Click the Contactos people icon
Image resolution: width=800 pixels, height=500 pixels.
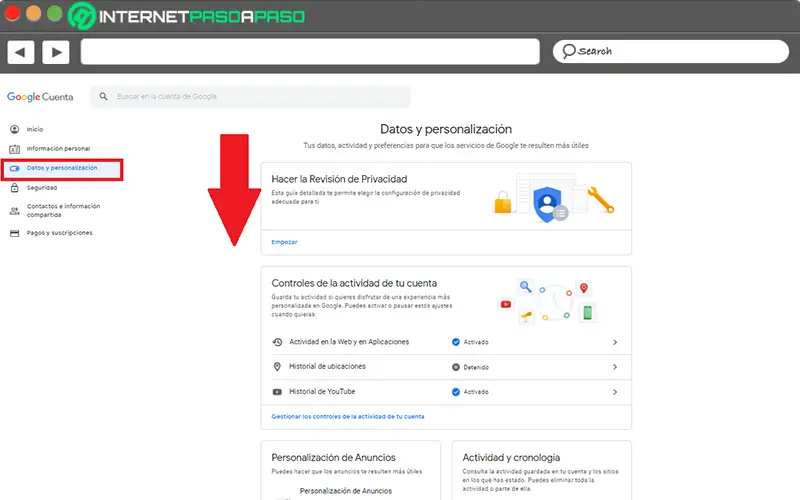15,210
